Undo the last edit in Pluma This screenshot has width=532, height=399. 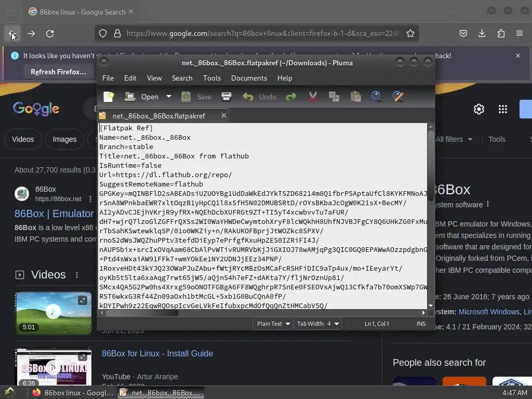[x=260, y=97]
